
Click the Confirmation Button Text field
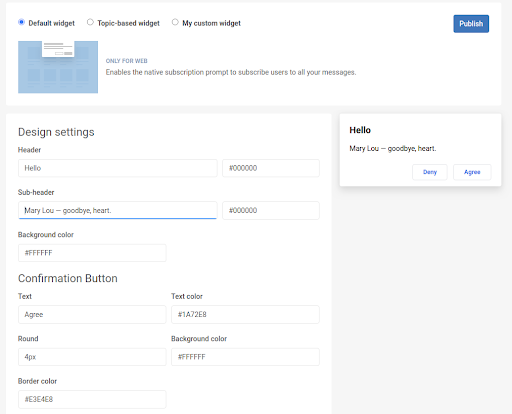point(92,314)
